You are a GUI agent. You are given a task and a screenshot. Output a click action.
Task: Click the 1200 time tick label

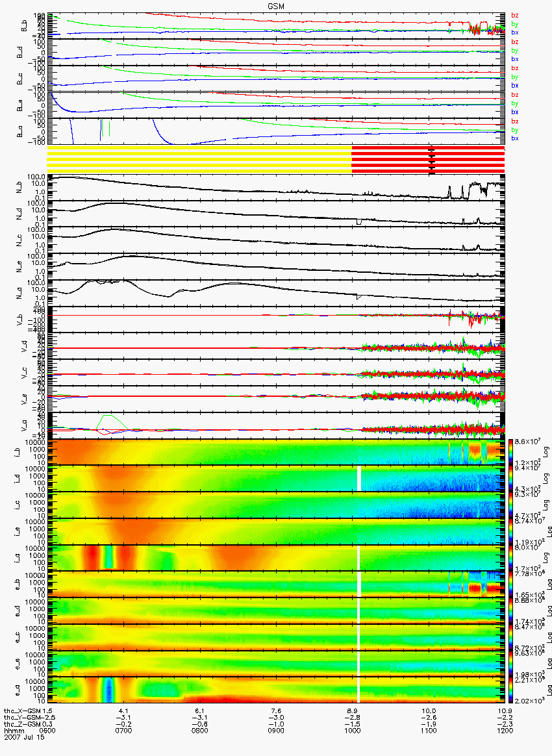tap(505, 731)
